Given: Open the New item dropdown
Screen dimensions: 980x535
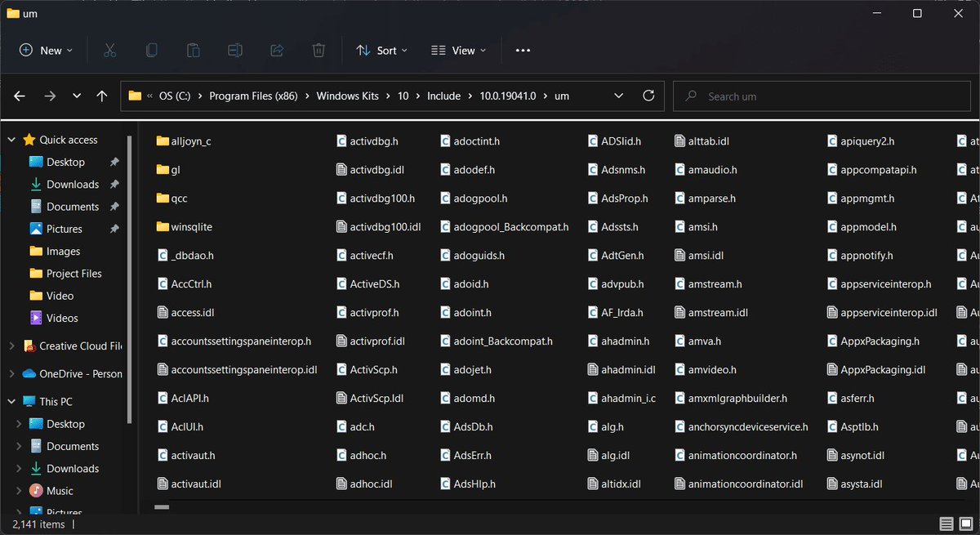Looking at the screenshot, I should click(x=45, y=50).
